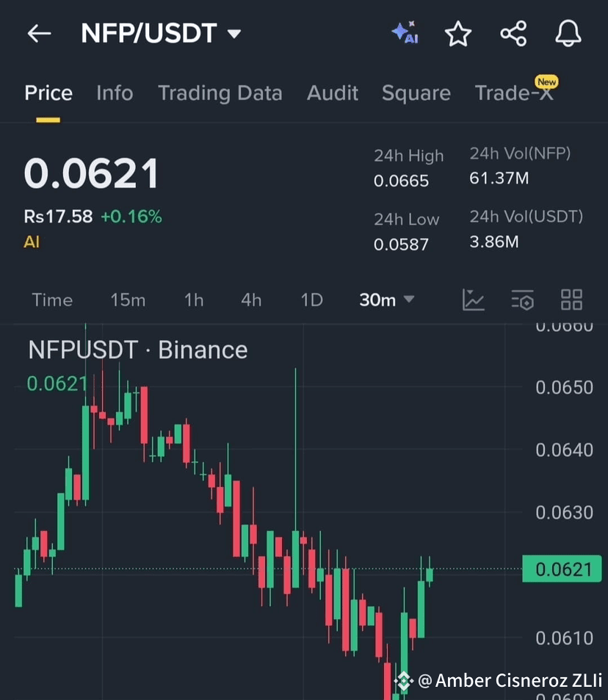The width and height of the screenshot is (608, 700).
Task: Tap the 0.0640 price axis label
Action: [x=564, y=450]
